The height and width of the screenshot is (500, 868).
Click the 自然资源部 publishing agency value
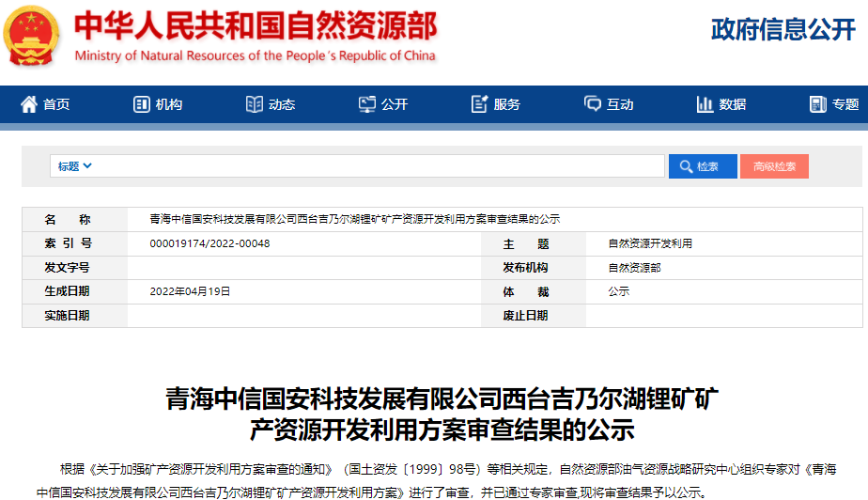(x=634, y=268)
